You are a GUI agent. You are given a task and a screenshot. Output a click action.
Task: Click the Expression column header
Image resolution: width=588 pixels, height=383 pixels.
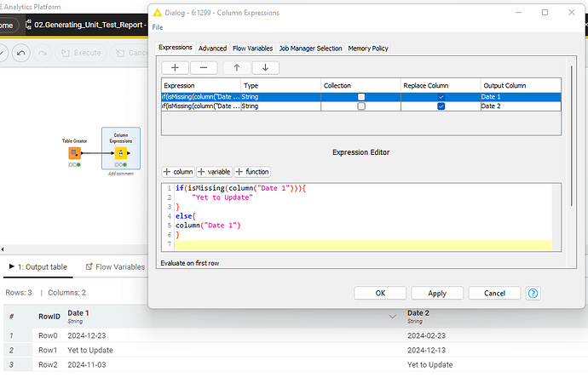(x=201, y=86)
